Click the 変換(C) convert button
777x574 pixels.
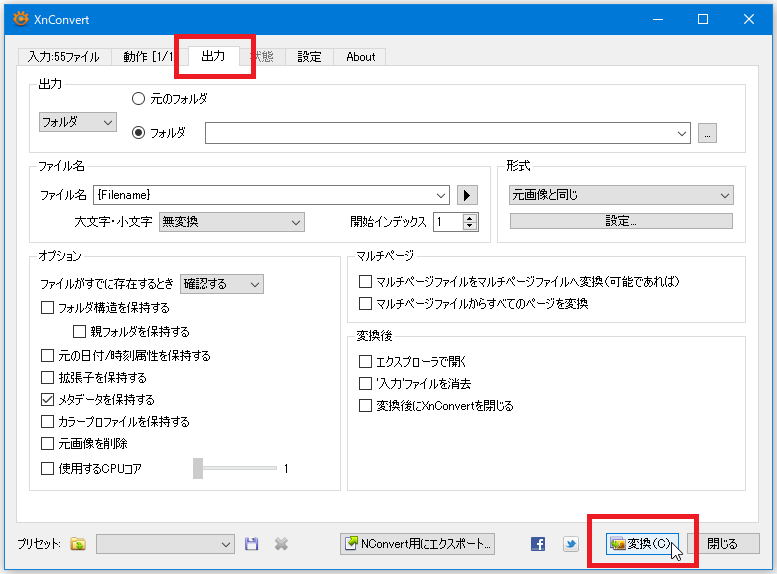[x=642, y=544]
